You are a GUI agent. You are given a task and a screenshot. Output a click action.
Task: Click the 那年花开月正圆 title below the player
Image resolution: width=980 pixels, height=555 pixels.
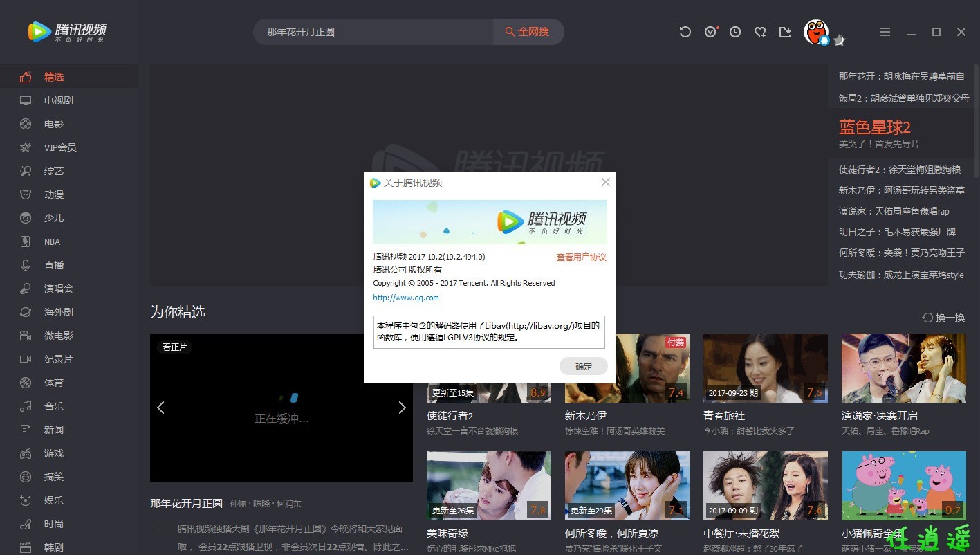click(186, 503)
